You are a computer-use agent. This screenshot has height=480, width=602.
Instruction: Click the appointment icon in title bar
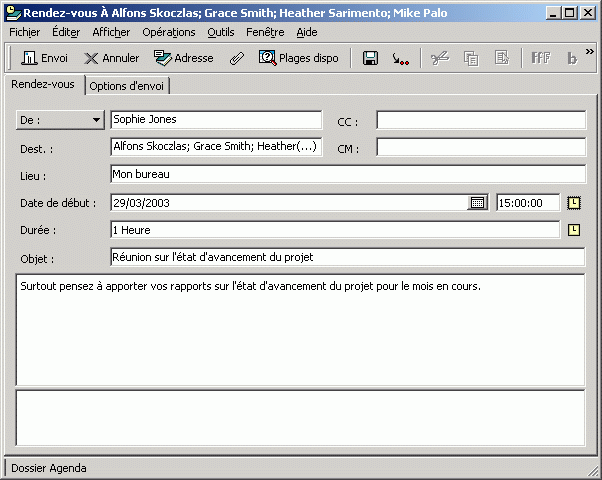(x=13, y=13)
